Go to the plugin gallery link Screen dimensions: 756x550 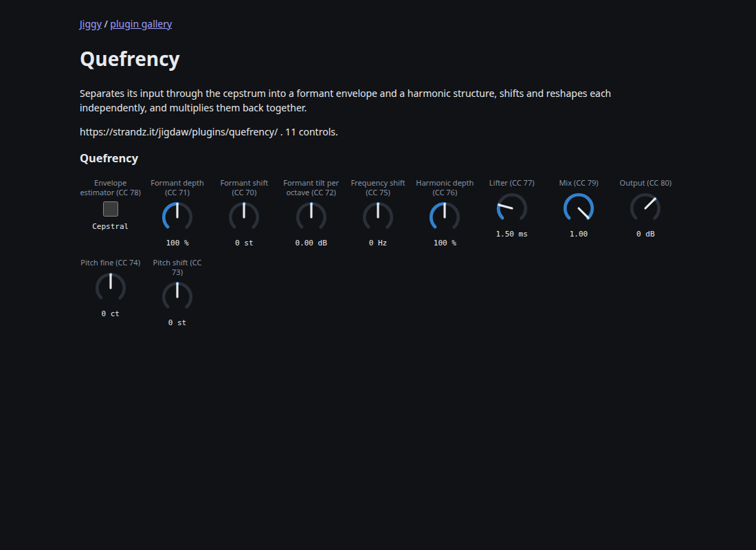pos(141,24)
